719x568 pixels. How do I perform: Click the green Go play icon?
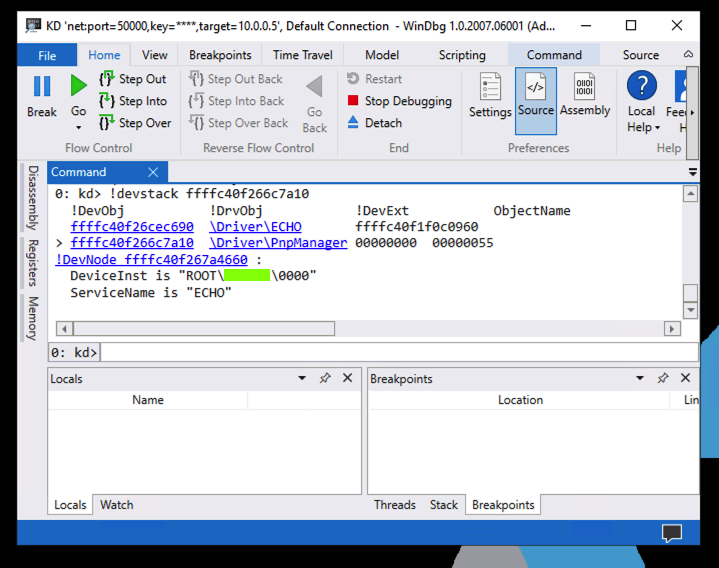[x=78, y=86]
